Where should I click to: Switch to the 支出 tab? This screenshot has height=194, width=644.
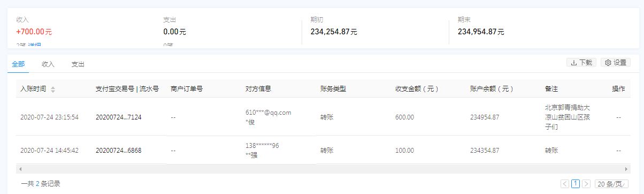[78, 64]
